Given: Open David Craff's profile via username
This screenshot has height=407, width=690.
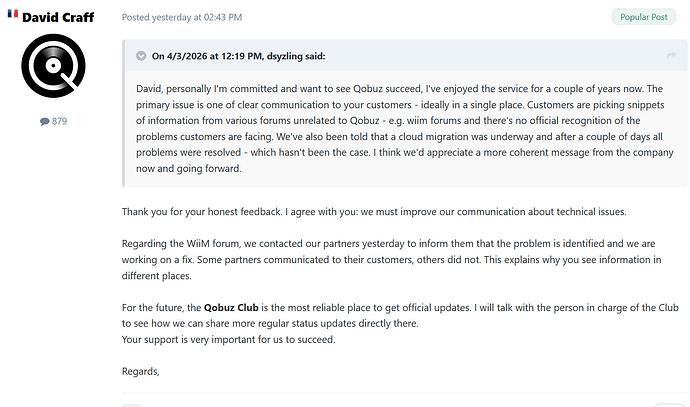Looking at the screenshot, I should [x=58, y=17].
